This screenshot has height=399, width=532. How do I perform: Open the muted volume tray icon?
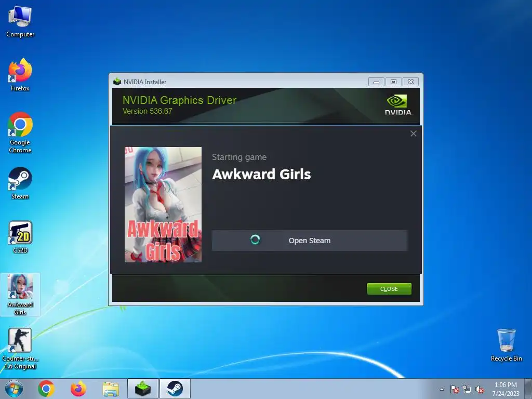click(x=480, y=389)
